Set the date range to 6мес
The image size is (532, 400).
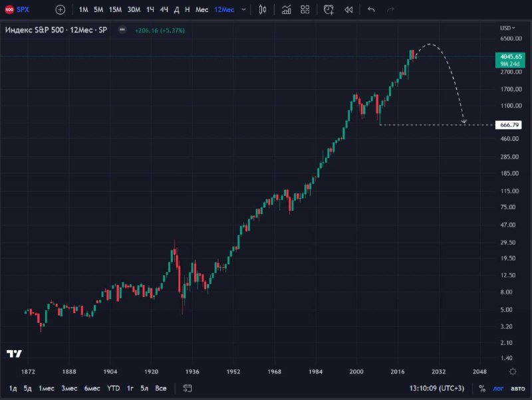[92, 389]
